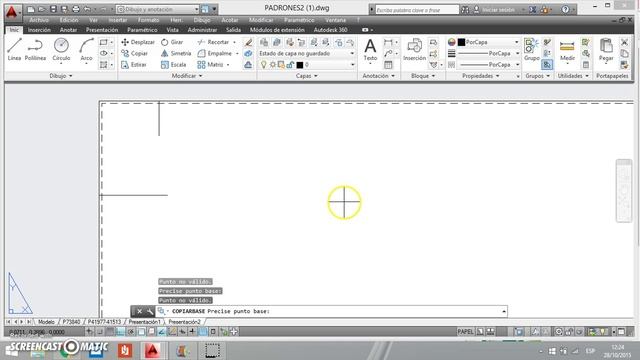Expand the Dibujo panel
The image size is (640, 360).
[61, 76]
